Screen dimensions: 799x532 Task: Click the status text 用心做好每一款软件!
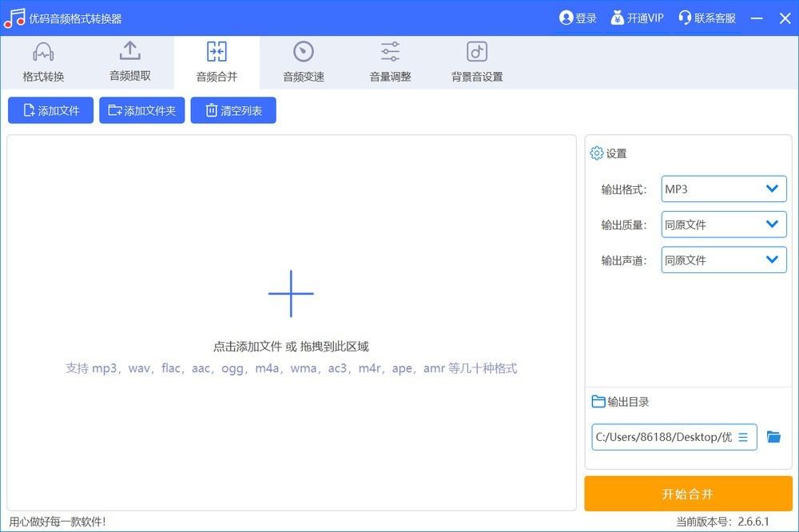(x=58, y=522)
